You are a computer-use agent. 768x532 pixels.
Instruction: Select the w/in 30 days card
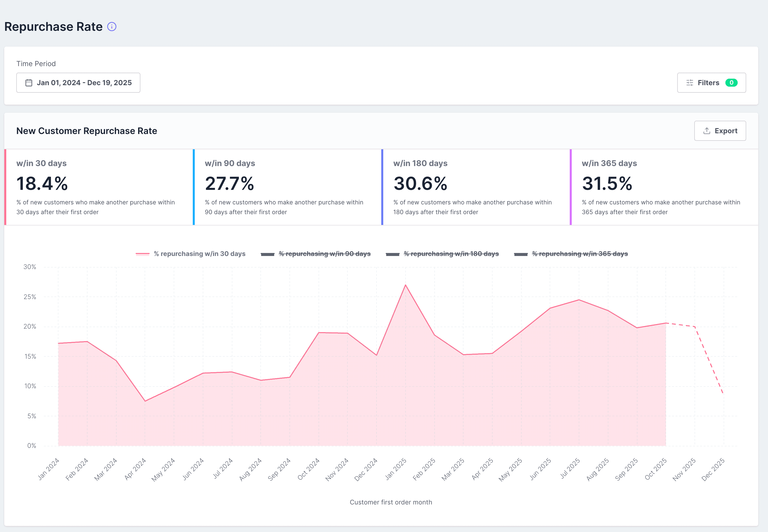[98, 187]
